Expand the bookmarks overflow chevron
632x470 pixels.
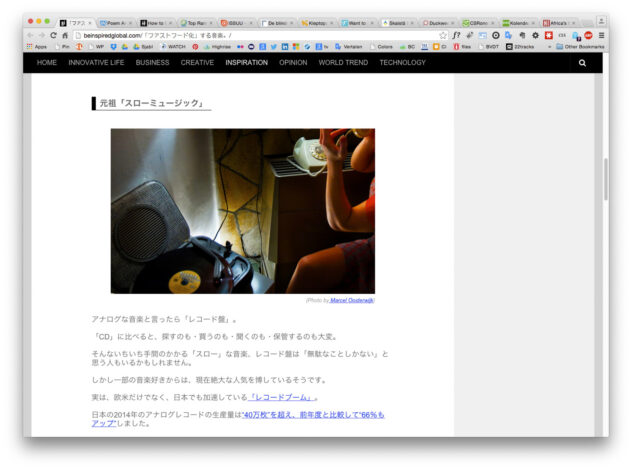coord(548,47)
